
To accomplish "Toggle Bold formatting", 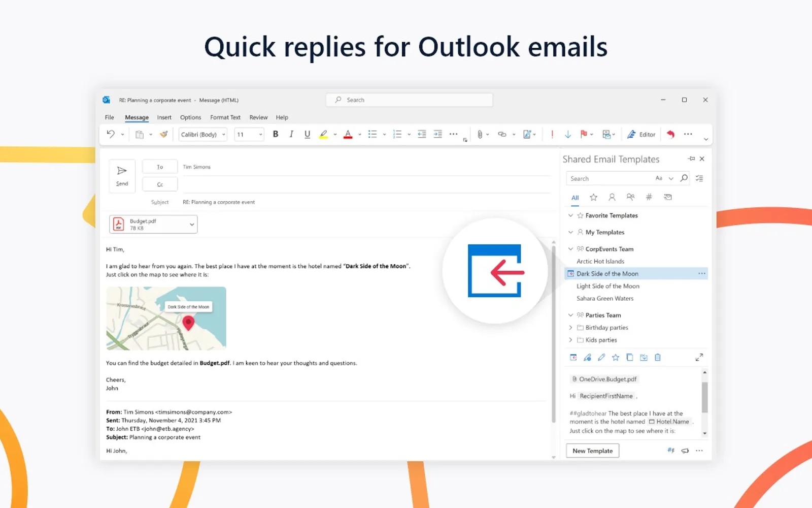I will click(276, 134).
